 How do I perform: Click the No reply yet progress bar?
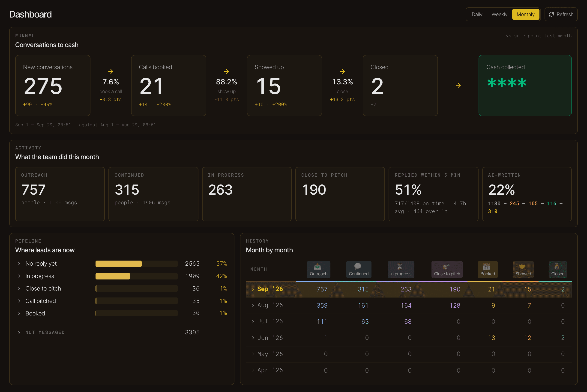(137, 264)
